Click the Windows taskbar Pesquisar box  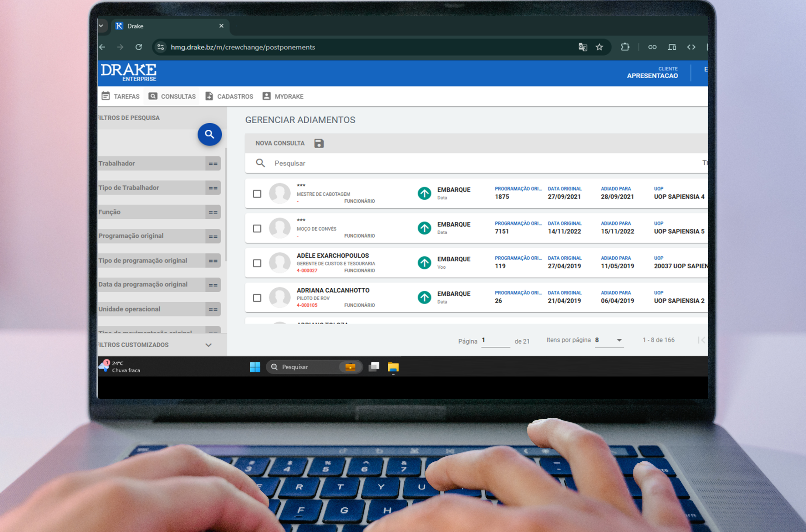pyautogui.click(x=314, y=367)
